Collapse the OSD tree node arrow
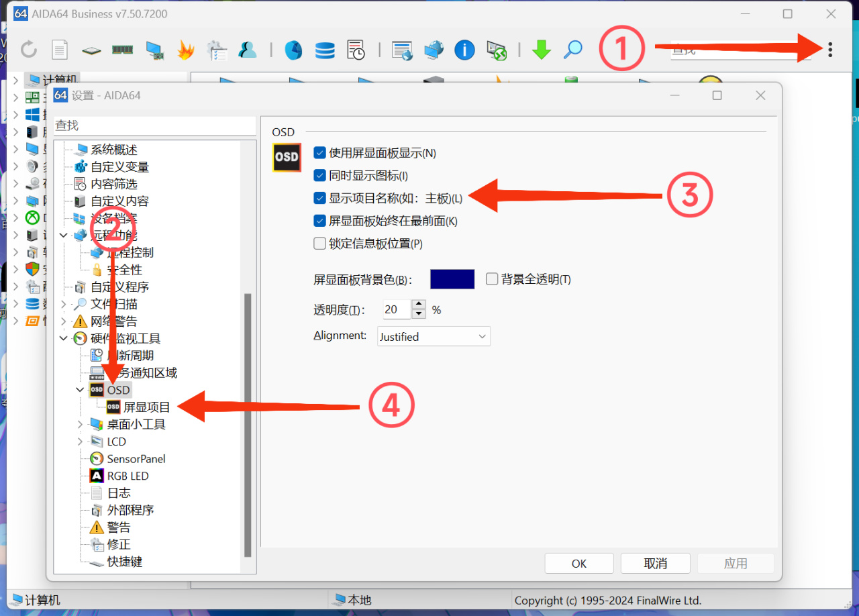This screenshot has width=859, height=616. coord(80,390)
